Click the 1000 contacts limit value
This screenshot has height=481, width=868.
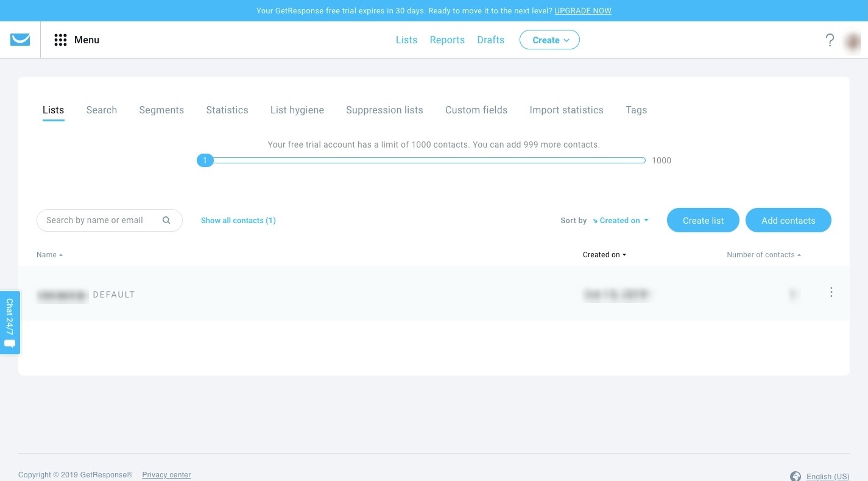662,160
